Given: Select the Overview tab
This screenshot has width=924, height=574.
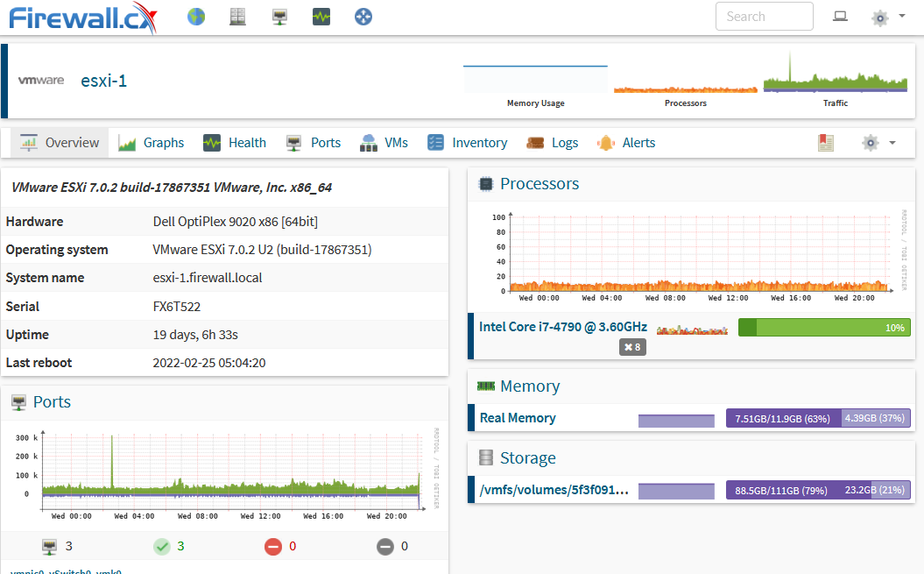Looking at the screenshot, I should (x=60, y=143).
